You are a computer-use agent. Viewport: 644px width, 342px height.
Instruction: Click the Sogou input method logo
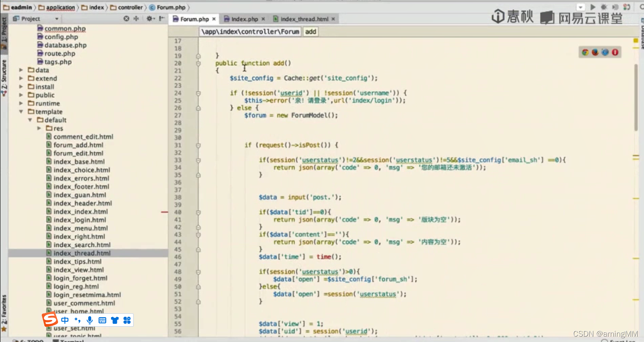(50, 320)
